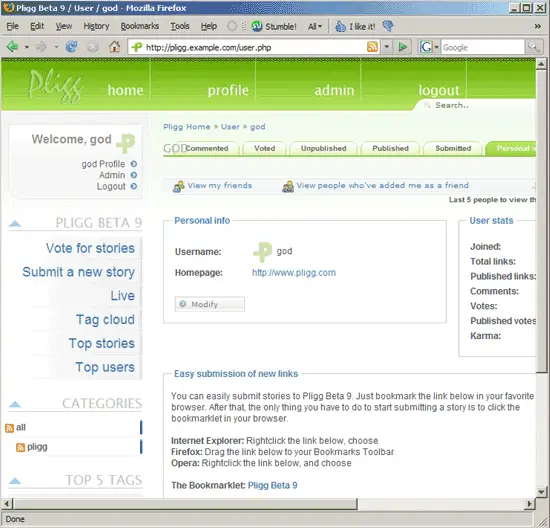
Task: Open the All dropdown in StumbleUpon toolbar
Action: pos(315,26)
